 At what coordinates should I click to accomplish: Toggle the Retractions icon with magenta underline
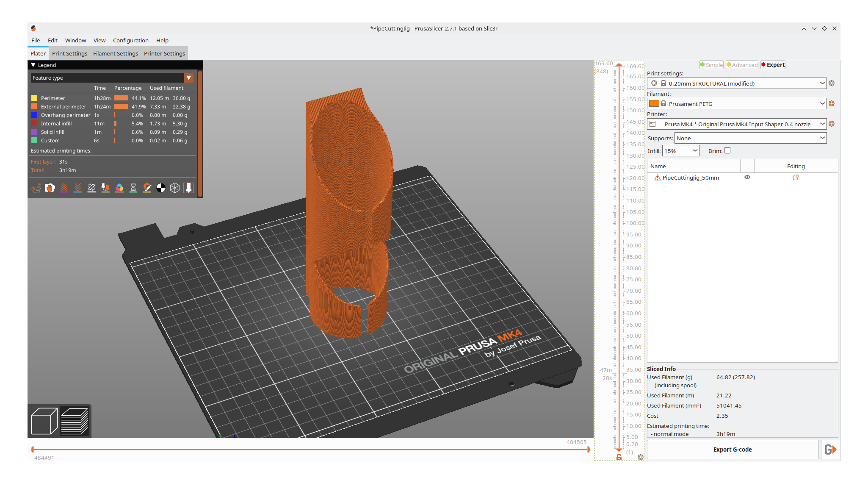(64, 188)
